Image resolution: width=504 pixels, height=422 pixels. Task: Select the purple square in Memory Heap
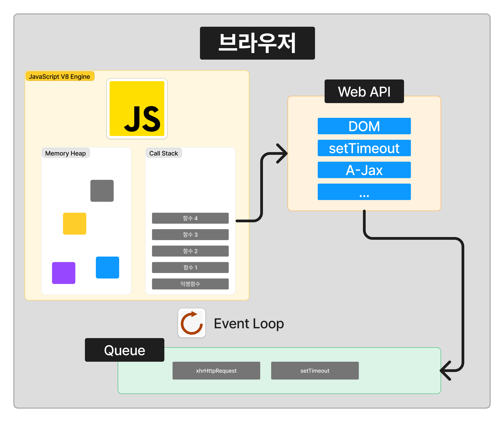tap(64, 273)
